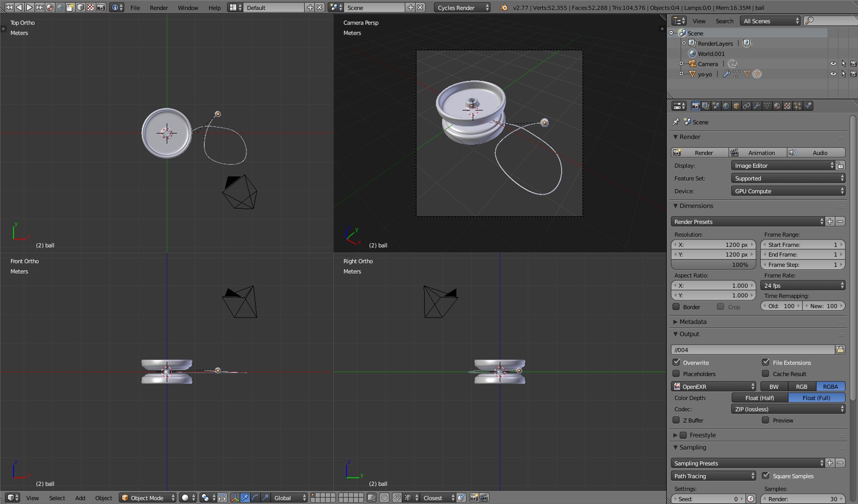Toggle the 3D manipulator axes icon

coord(235,498)
